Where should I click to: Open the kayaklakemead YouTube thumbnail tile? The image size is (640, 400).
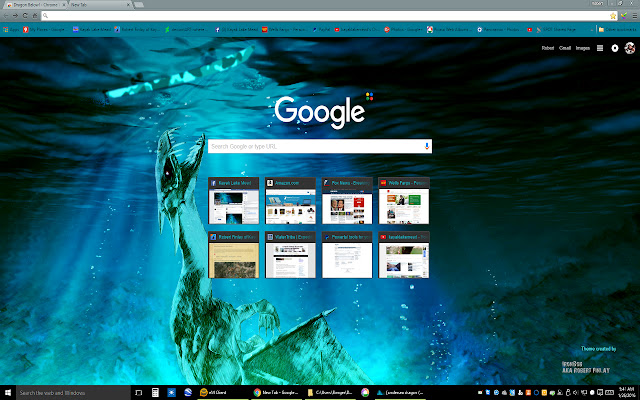click(404, 255)
